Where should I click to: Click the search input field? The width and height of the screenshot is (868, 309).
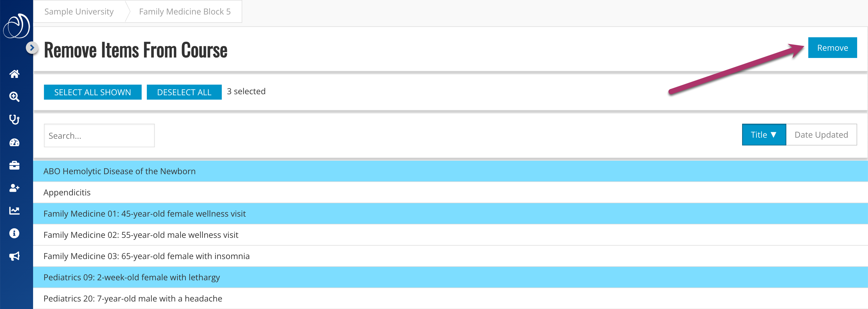click(98, 135)
